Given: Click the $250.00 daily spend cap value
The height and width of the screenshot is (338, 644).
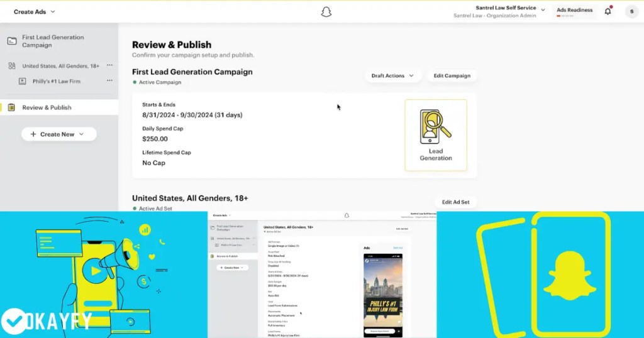Looking at the screenshot, I should tap(155, 139).
